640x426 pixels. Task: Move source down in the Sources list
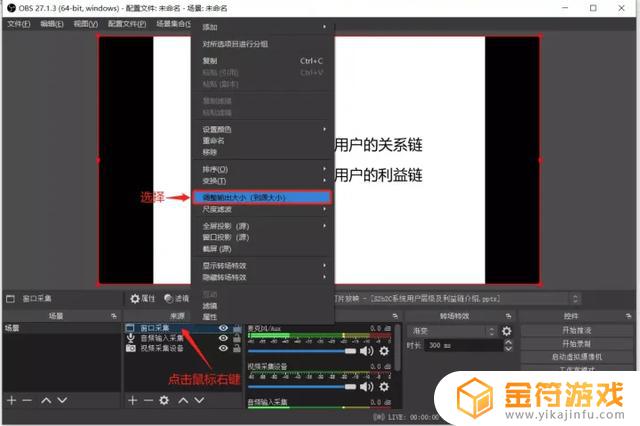click(x=199, y=400)
